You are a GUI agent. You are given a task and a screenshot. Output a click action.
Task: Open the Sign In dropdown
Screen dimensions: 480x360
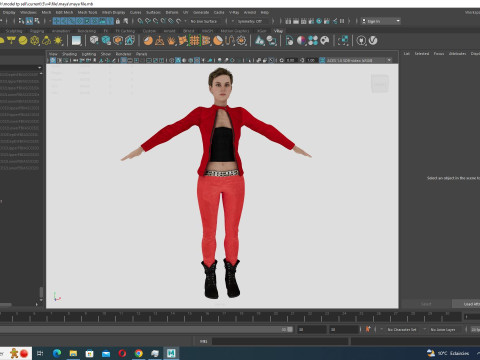pyautogui.click(x=381, y=21)
